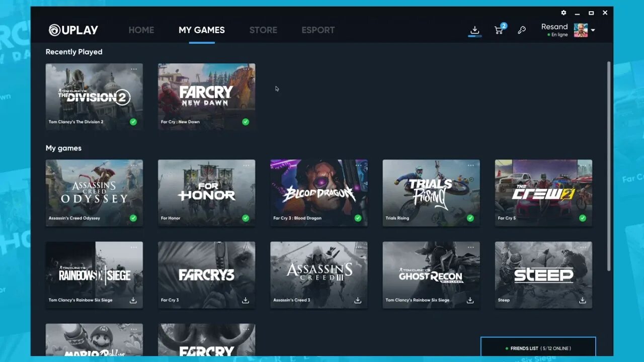Open three-dot menu on Far Cry New Dawn card
644x362 pixels.
tap(246, 69)
